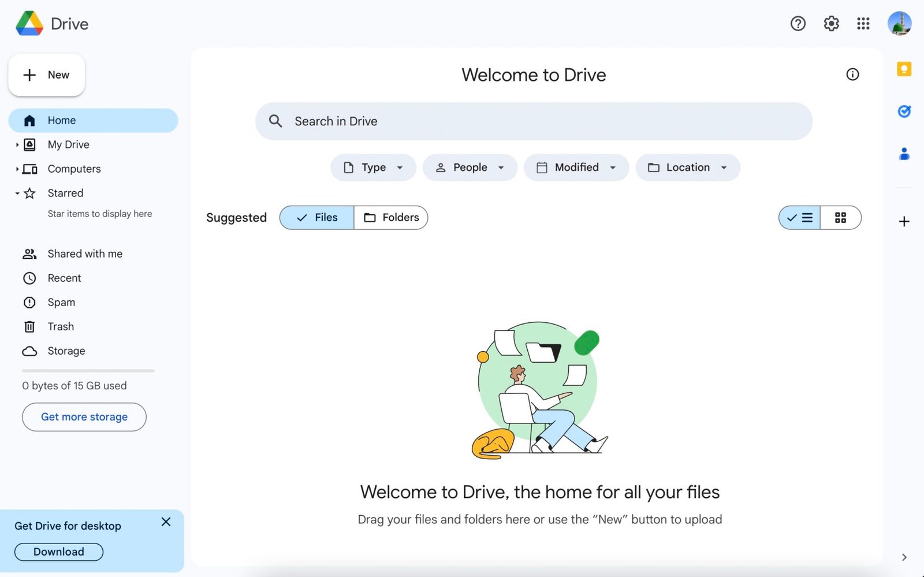This screenshot has height=577, width=924.
Task: Switch suggested filter to Folders
Action: (391, 218)
